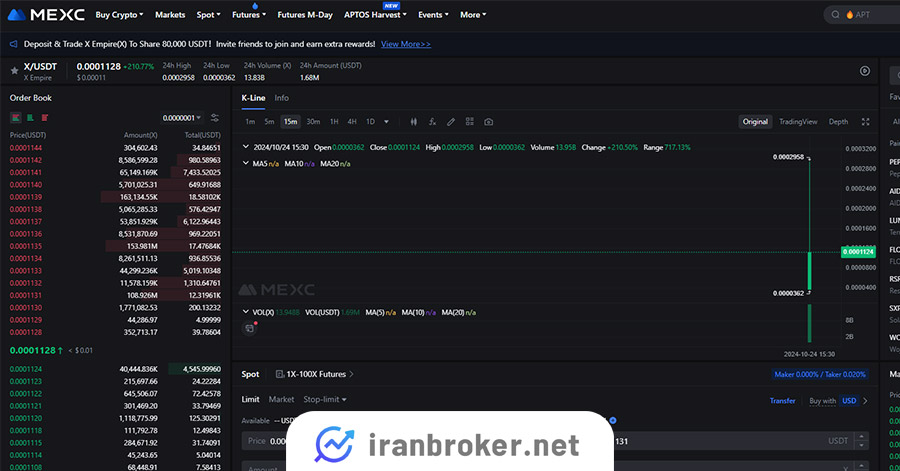Open the search box icon
The height and width of the screenshot is (471, 900).
pyautogui.click(x=835, y=15)
